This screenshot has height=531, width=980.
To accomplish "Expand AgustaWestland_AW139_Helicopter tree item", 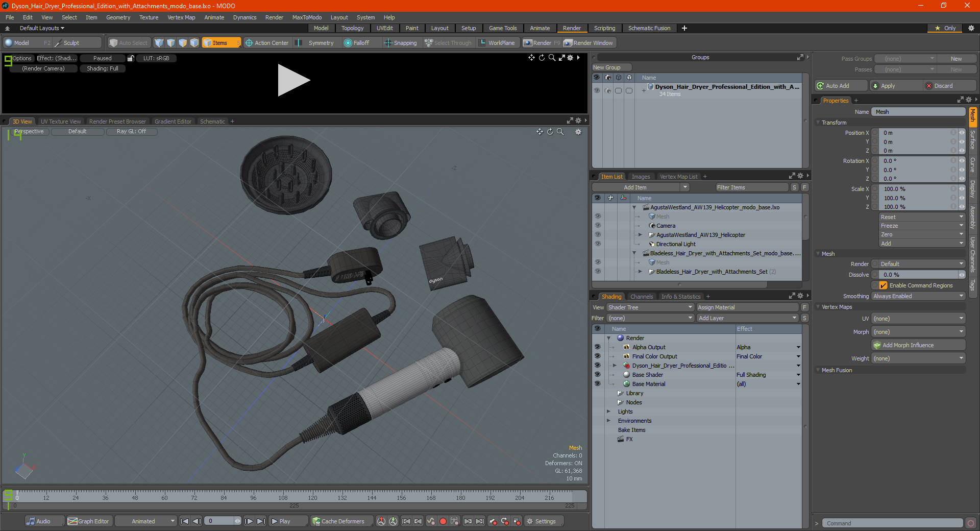I will coord(640,235).
